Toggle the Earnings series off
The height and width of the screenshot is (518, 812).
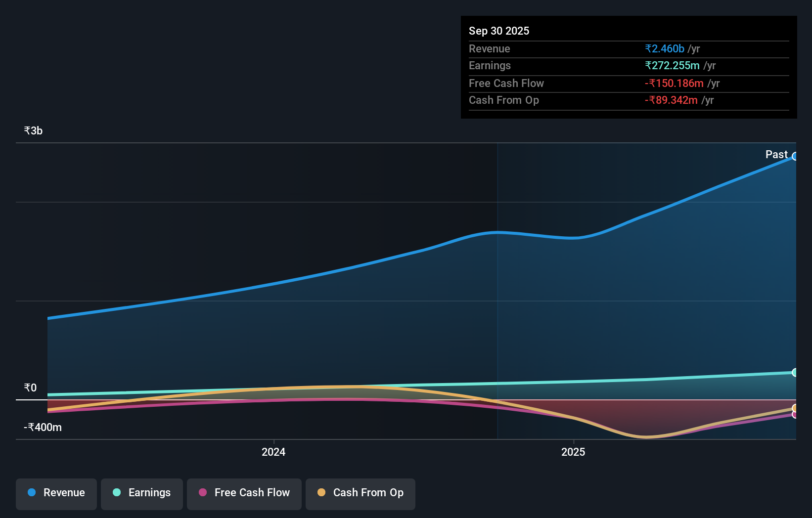(x=141, y=493)
